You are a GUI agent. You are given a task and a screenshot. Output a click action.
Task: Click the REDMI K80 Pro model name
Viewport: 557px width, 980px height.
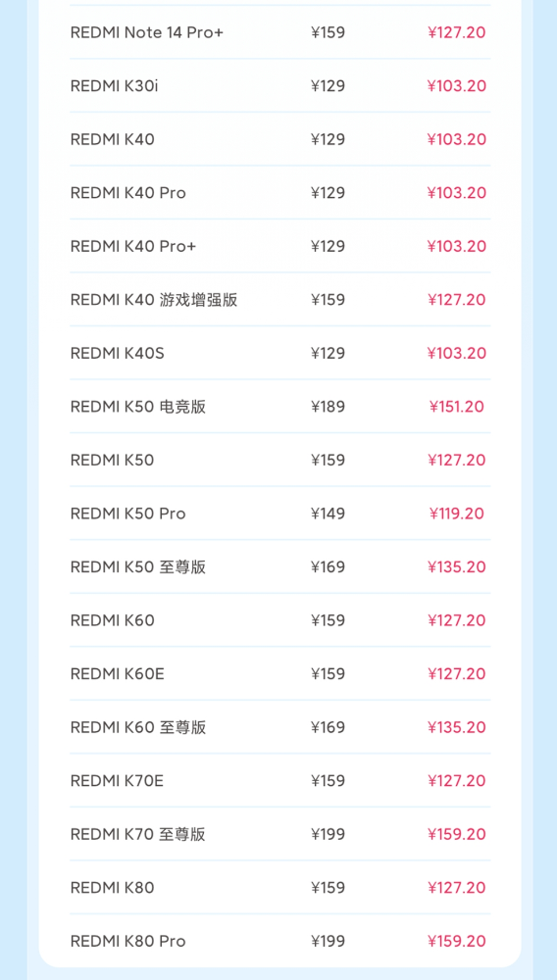(128, 941)
